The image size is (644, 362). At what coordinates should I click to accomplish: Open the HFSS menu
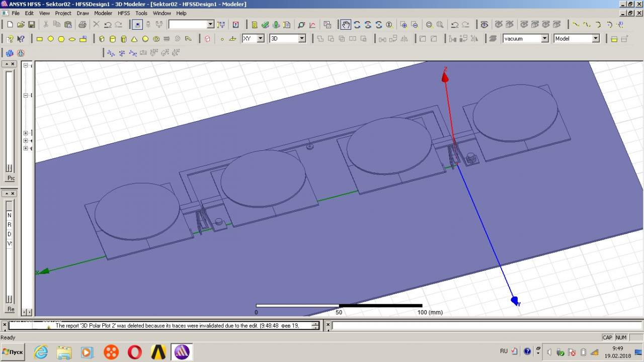pyautogui.click(x=124, y=13)
